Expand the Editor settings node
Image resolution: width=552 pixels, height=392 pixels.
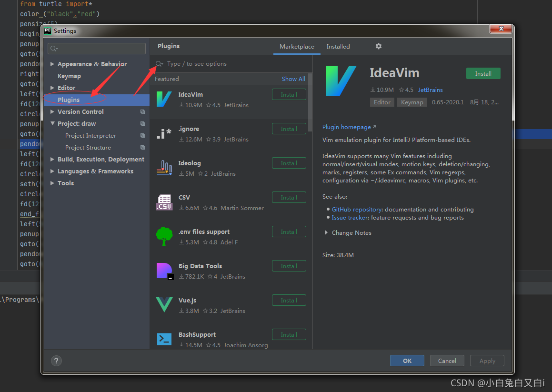[52, 88]
